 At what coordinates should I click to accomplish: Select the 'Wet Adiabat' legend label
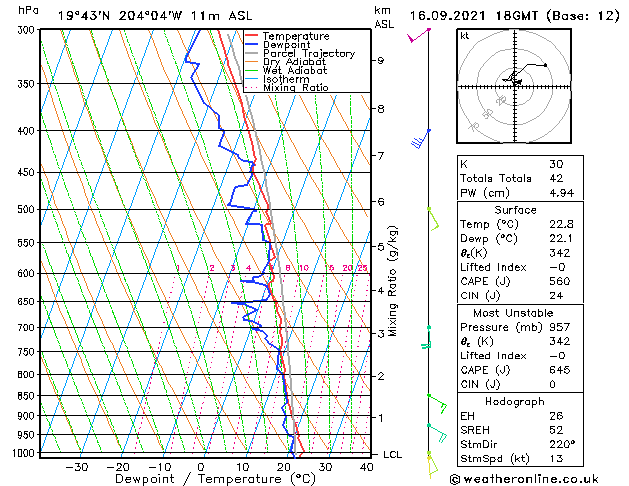(x=295, y=71)
